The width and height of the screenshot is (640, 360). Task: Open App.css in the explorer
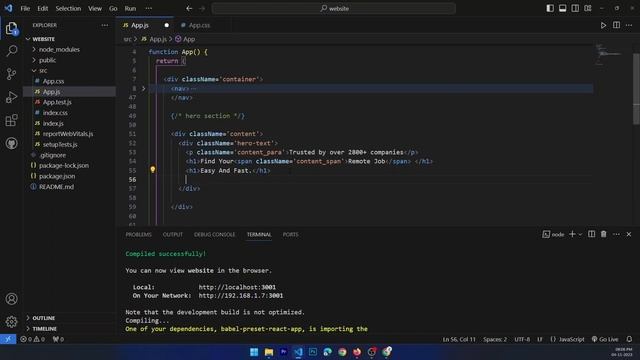coord(53,81)
